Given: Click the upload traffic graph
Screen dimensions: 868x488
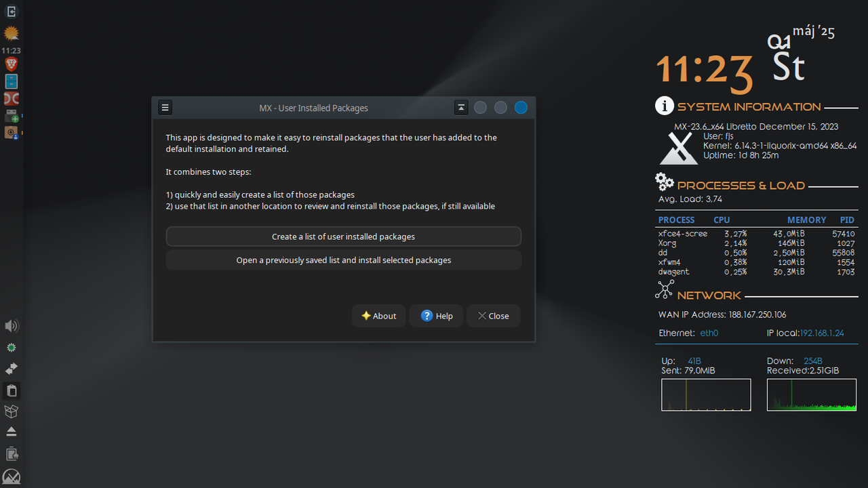Looking at the screenshot, I should coord(706,395).
